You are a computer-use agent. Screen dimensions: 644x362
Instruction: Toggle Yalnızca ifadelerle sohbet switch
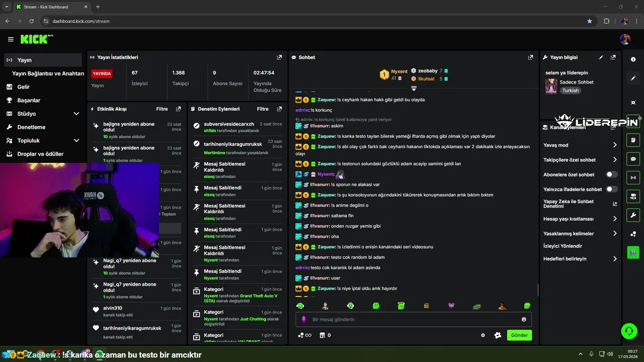pos(611,189)
